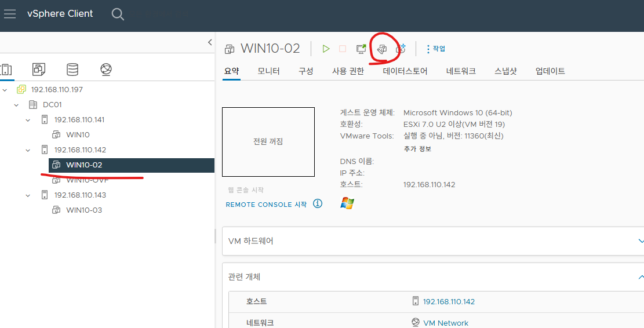This screenshot has height=328, width=644.
Task: Click the host icon in the 호스트 row
Action: coord(415,301)
